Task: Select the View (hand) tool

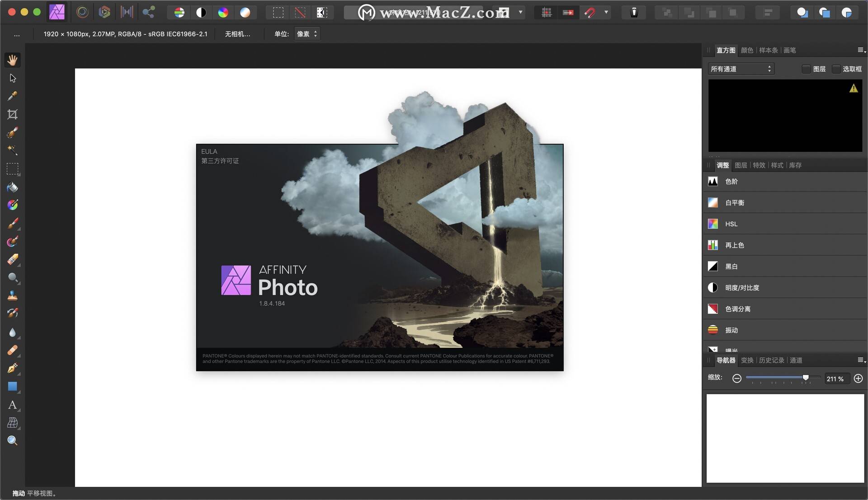Action: (12, 60)
